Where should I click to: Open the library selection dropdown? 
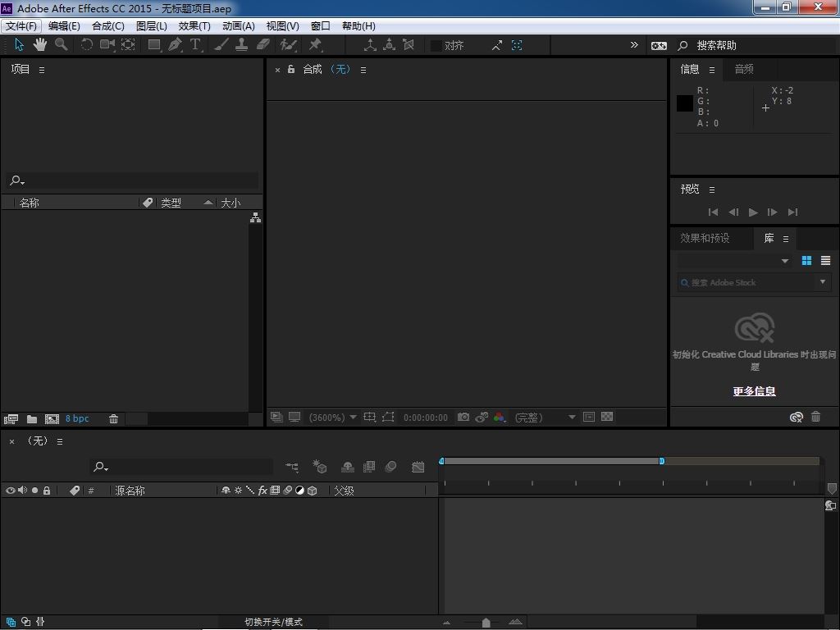(733, 261)
